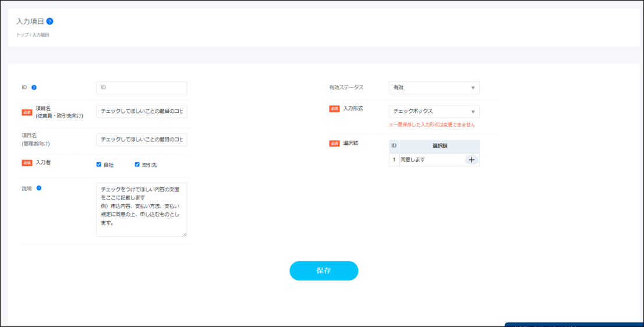Open the help tooltip beside 説明
The width and height of the screenshot is (644, 327).
click(39, 188)
